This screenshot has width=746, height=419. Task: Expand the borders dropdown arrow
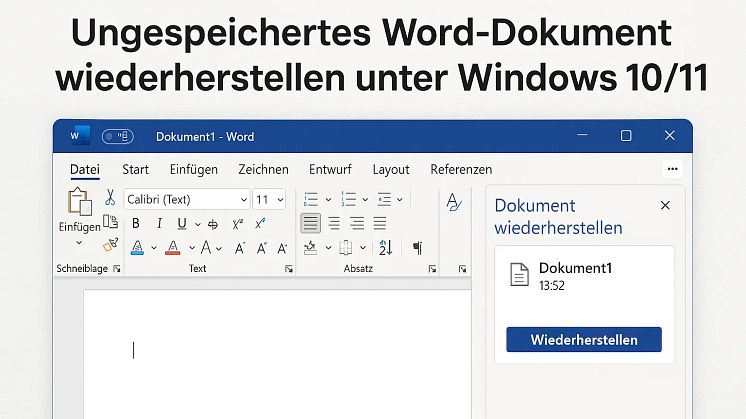click(363, 248)
